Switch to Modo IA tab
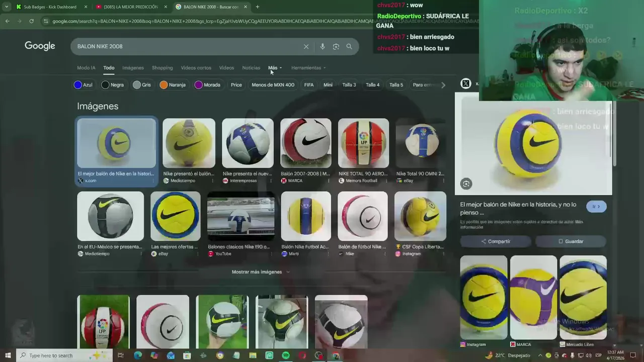Image resolution: width=644 pixels, height=362 pixels. [86, 68]
